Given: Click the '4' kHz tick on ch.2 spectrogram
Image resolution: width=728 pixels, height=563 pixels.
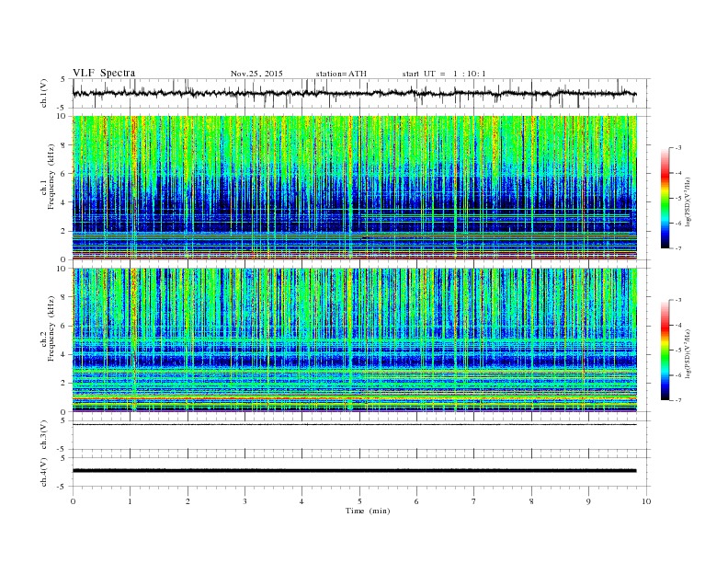Looking at the screenshot, I should click(x=63, y=354).
